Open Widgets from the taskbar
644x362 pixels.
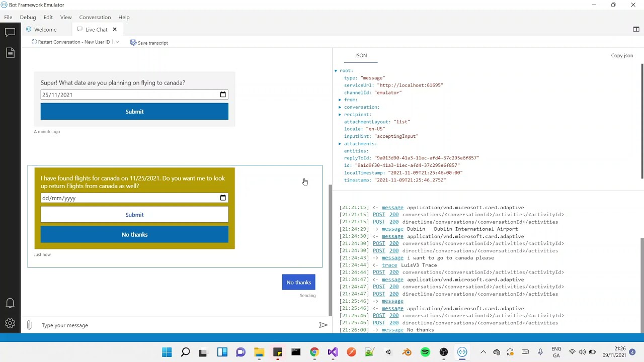tap(222, 352)
